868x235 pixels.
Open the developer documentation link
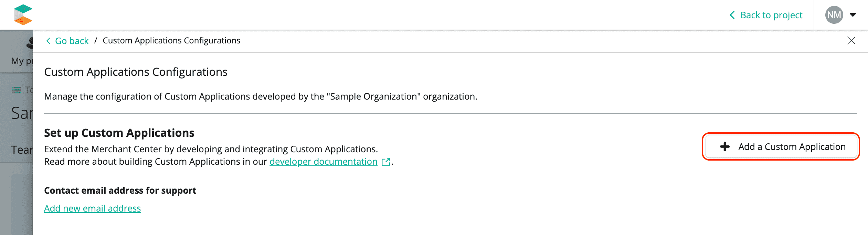(323, 162)
